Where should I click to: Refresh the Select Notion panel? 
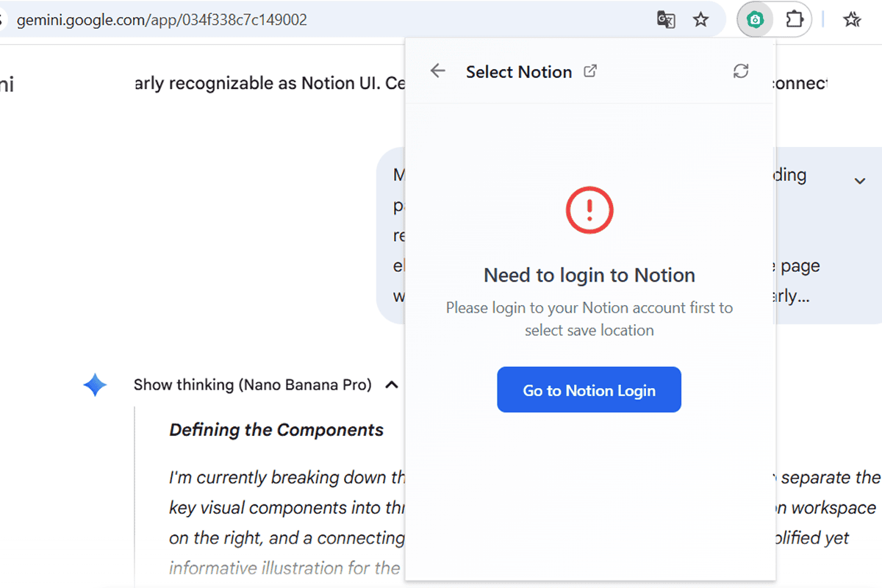coord(741,71)
